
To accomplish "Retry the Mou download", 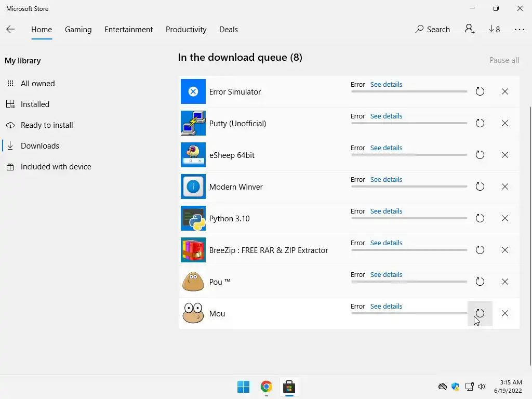I will click(x=480, y=313).
